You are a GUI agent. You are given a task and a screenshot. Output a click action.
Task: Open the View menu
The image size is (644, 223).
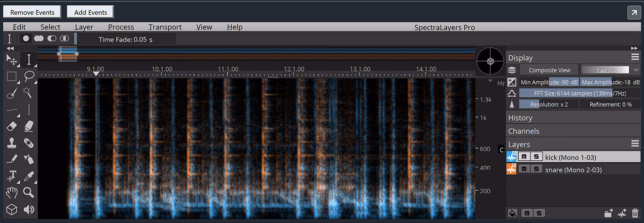point(204,27)
